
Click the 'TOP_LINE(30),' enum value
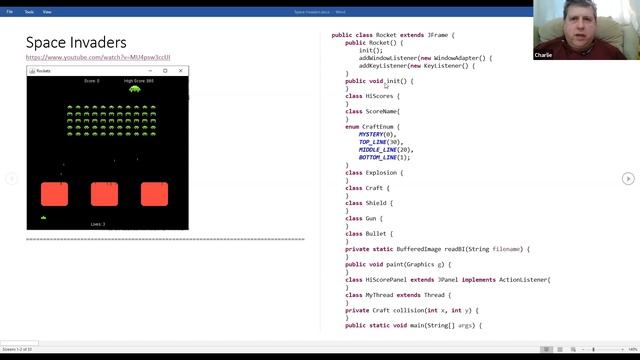tap(381, 142)
